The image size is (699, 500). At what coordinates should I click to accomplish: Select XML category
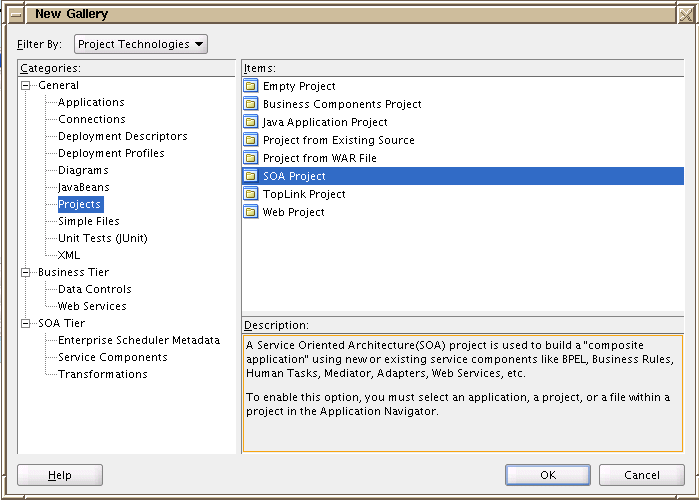click(69, 255)
